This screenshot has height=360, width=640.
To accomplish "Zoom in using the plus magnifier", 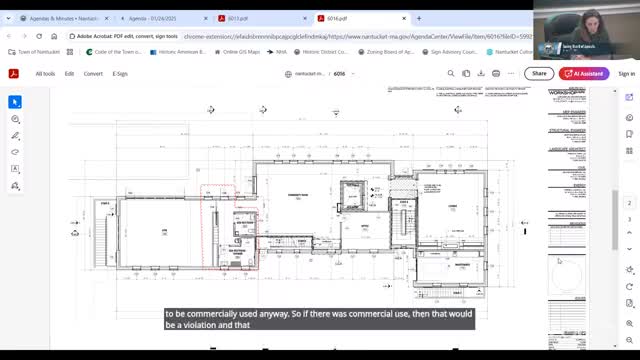I will click(x=629, y=323).
